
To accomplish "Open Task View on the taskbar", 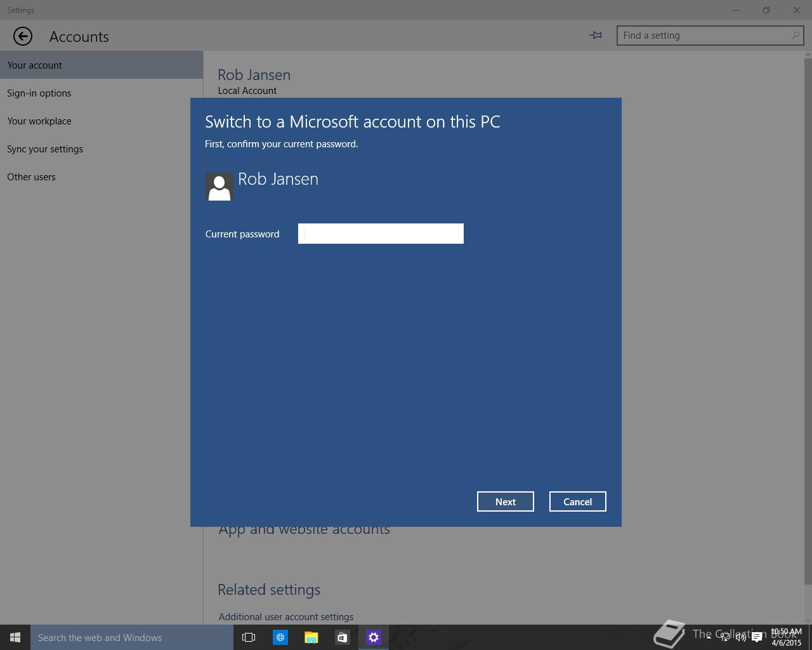I will pyautogui.click(x=249, y=637).
